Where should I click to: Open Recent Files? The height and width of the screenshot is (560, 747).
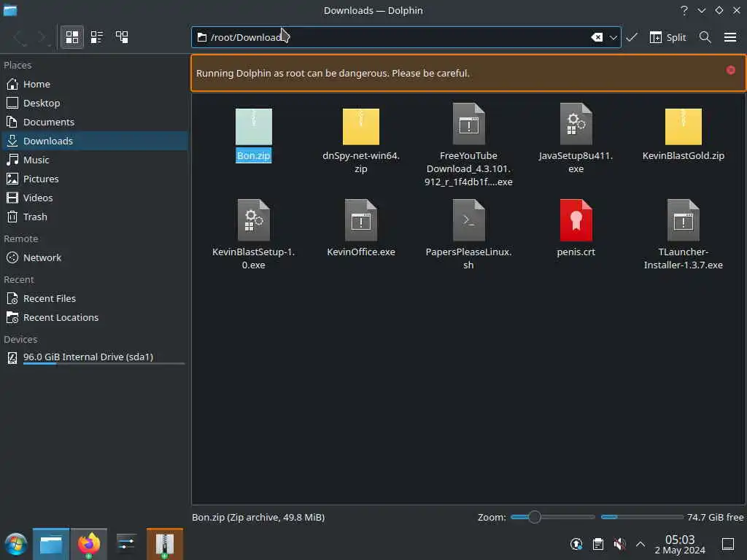click(94, 298)
